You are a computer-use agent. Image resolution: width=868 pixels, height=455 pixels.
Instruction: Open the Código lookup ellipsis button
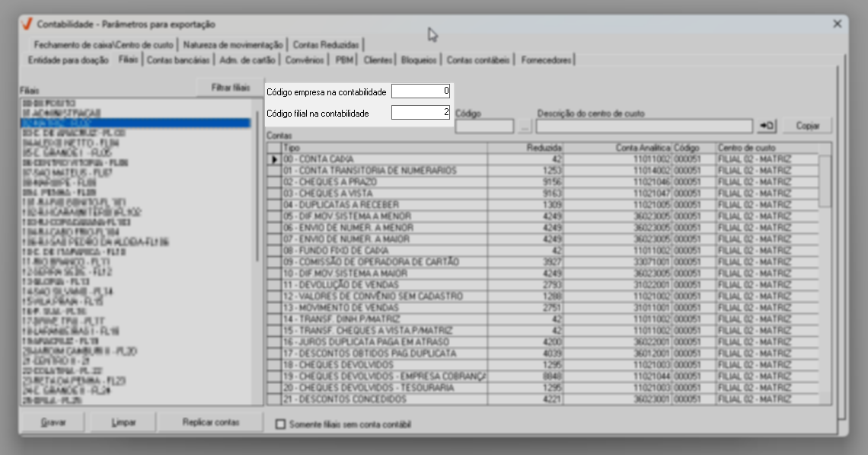coord(525,127)
